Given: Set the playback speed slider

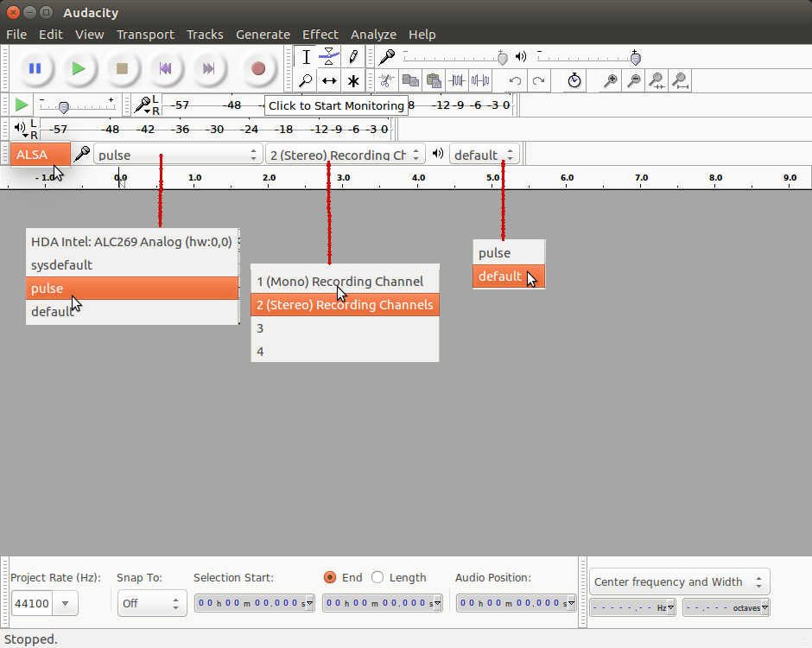Looking at the screenshot, I should [64, 107].
